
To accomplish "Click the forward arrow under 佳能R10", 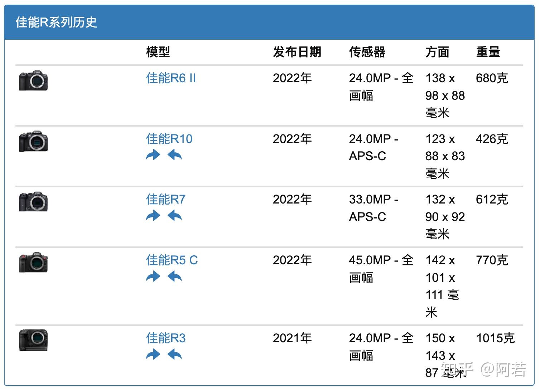I will tap(153, 155).
